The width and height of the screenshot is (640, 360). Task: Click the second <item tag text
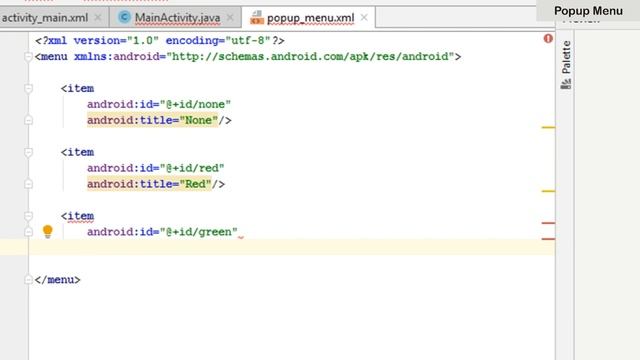(x=78, y=152)
